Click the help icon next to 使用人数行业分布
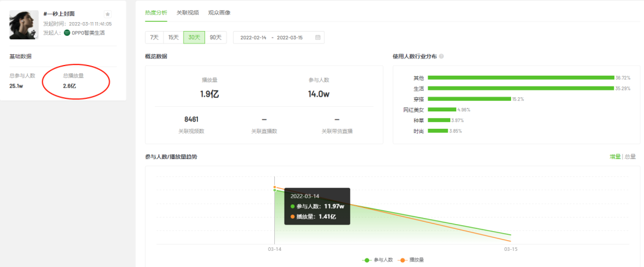The height and width of the screenshot is (267, 644). pos(441,57)
